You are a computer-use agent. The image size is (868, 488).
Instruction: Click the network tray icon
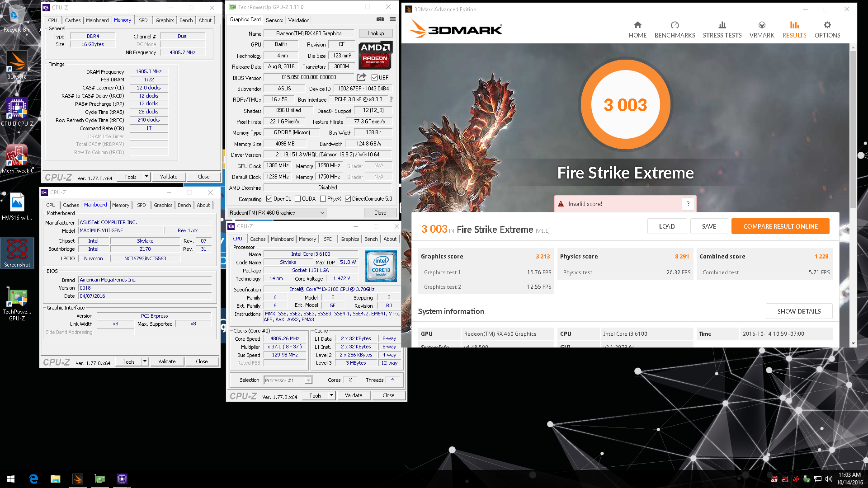pyautogui.click(x=818, y=479)
